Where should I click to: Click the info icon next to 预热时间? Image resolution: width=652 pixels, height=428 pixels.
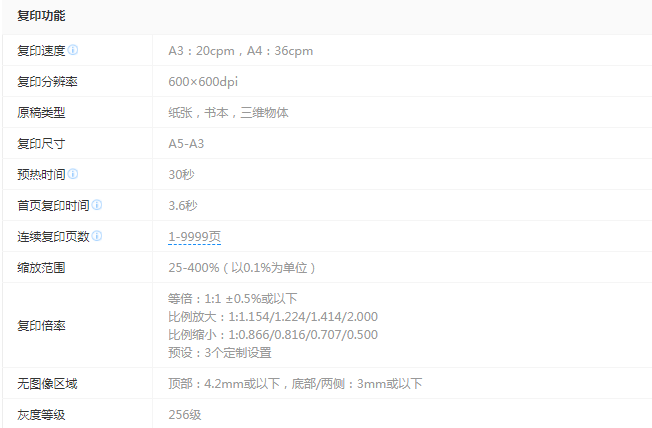(73, 174)
